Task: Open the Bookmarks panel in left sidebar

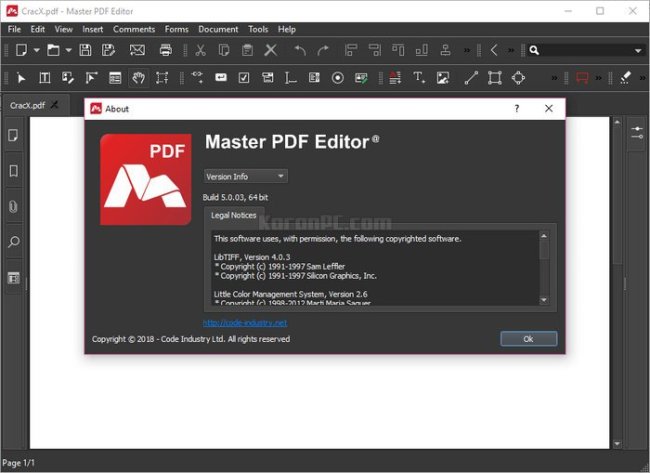Action: [13, 171]
